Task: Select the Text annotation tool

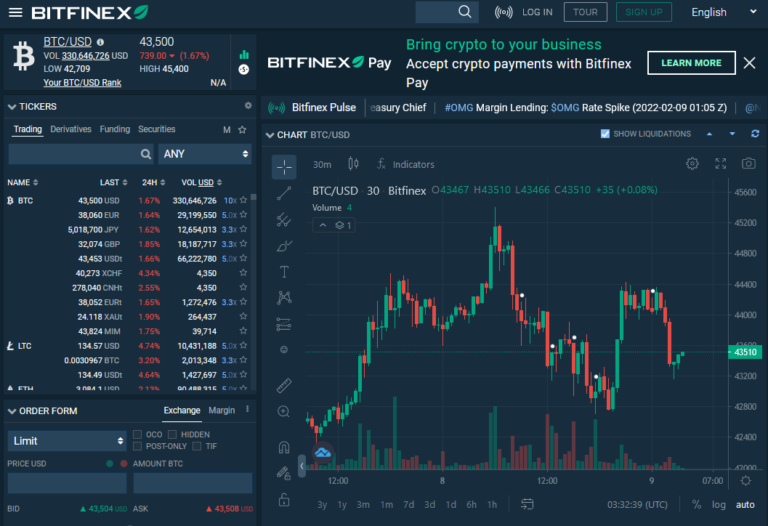Action: point(284,272)
